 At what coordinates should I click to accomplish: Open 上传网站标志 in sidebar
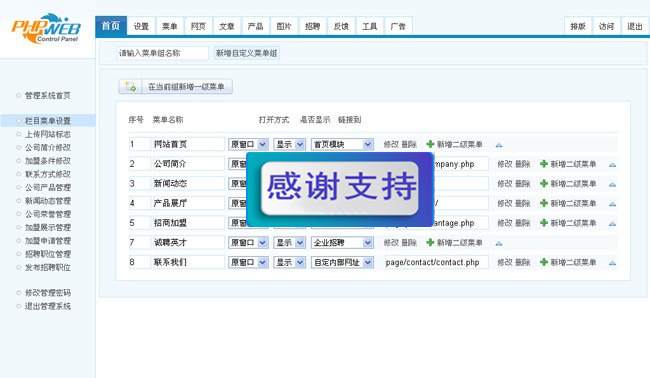(48, 134)
